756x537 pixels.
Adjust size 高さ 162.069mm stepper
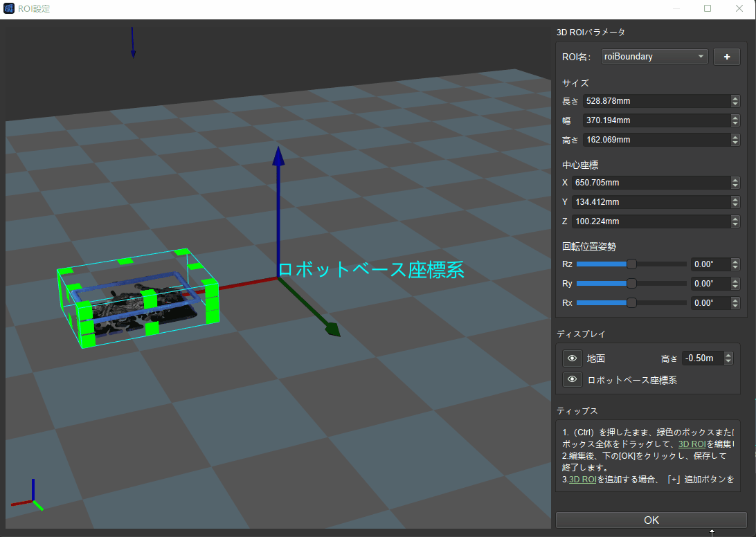(735, 139)
